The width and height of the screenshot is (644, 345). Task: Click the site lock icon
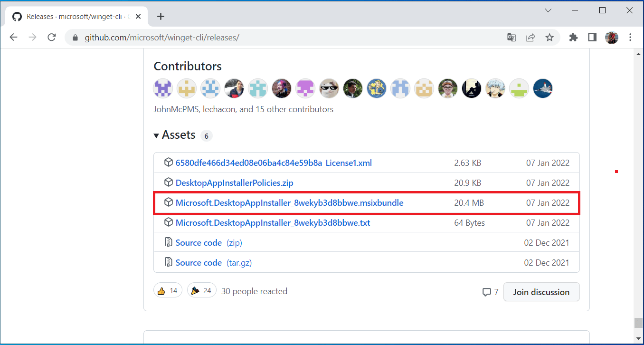[x=74, y=37]
